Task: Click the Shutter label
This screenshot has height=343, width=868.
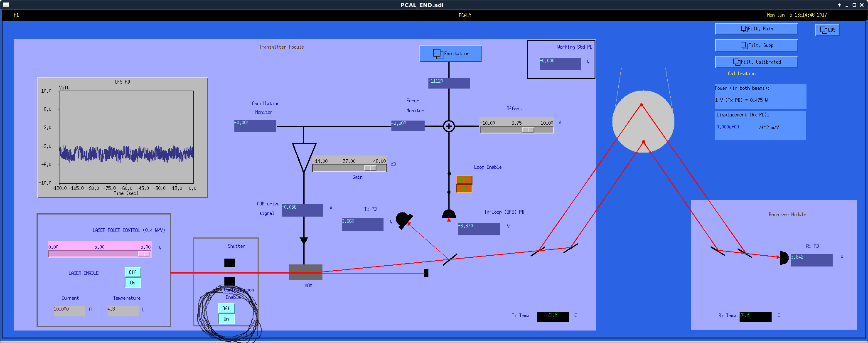Action: [x=236, y=246]
